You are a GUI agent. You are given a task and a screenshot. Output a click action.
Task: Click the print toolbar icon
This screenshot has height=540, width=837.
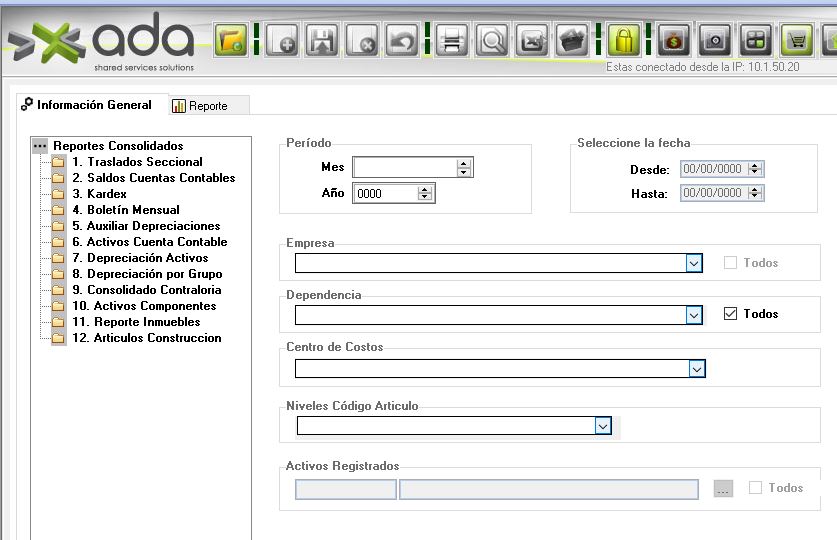tap(453, 42)
